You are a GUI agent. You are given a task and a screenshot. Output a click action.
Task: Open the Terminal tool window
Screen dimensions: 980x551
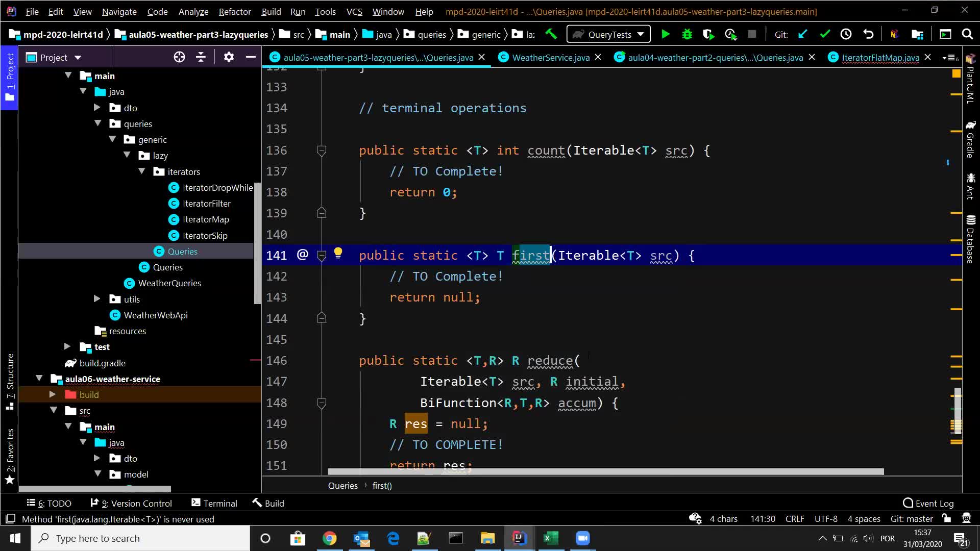click(x=214, y=503)
